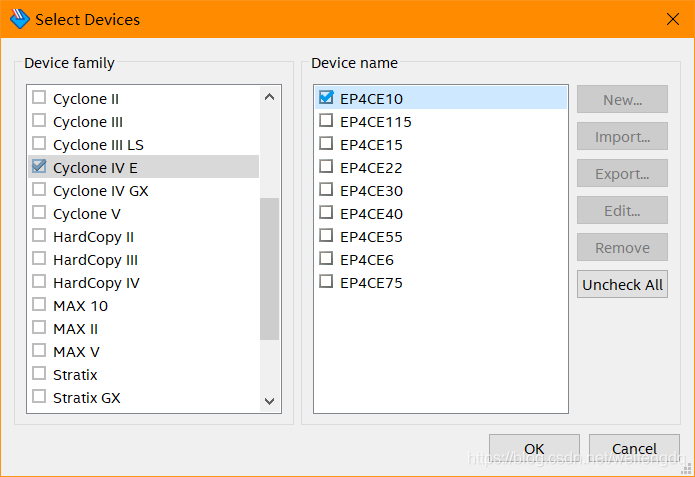Image resolution: width=695 pixels, height=477 pixels.
Task: Click the device family scrollbar thumb
Action: tap(269, 269)
